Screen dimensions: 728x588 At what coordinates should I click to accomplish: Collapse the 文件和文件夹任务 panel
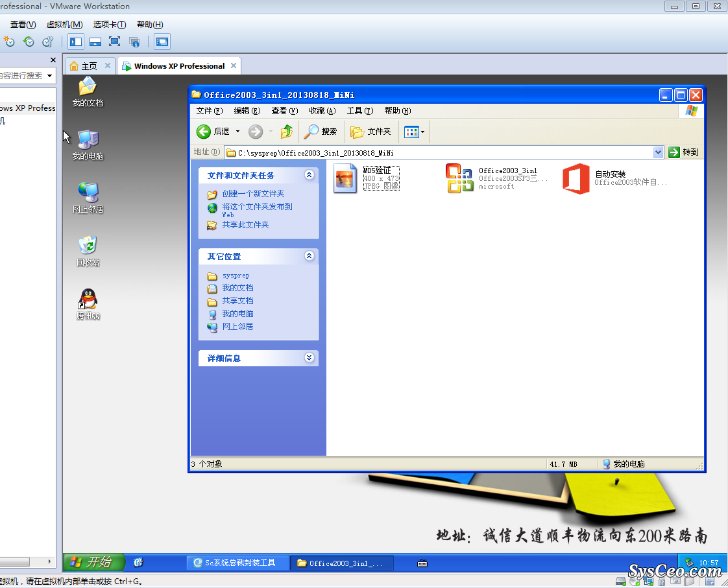[x=309, y=175]
